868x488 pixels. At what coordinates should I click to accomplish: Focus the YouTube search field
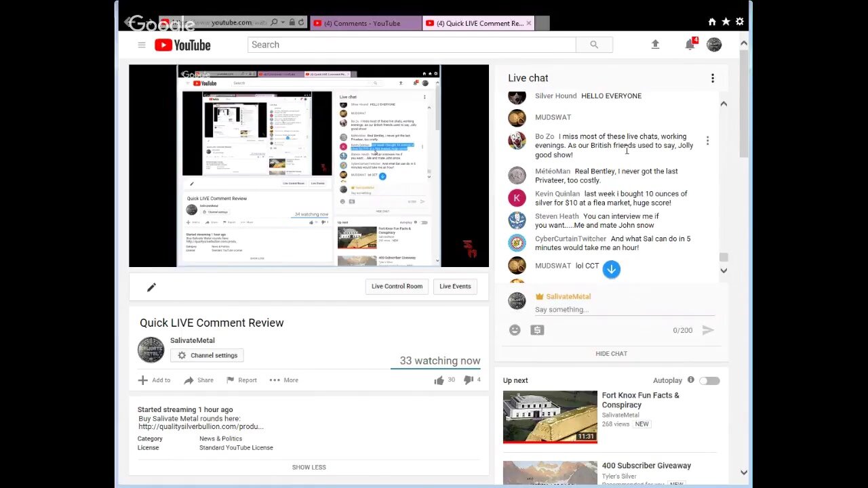[412, 45]
